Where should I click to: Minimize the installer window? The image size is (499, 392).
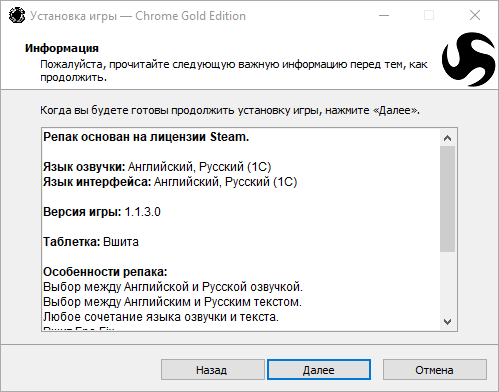pos(384,15)
